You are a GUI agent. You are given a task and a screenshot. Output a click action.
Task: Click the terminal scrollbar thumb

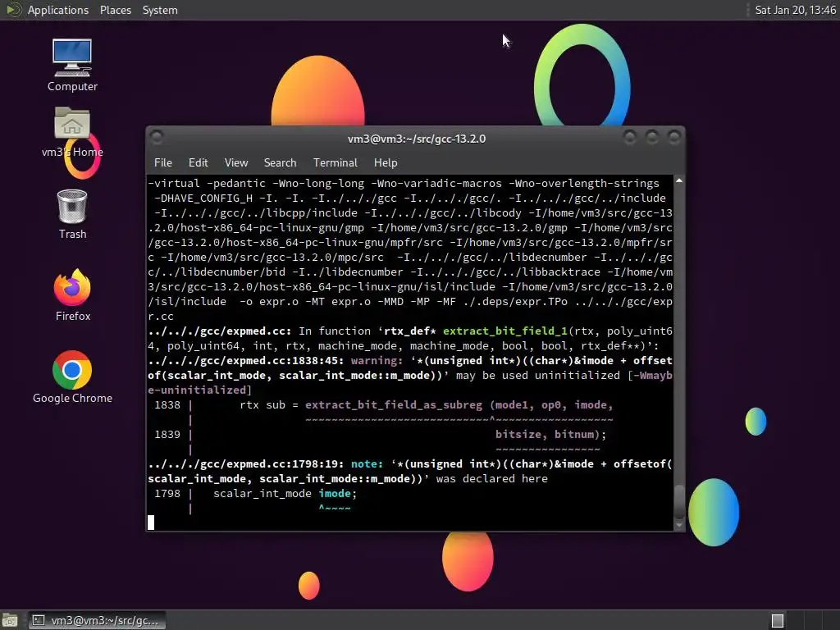678,502
